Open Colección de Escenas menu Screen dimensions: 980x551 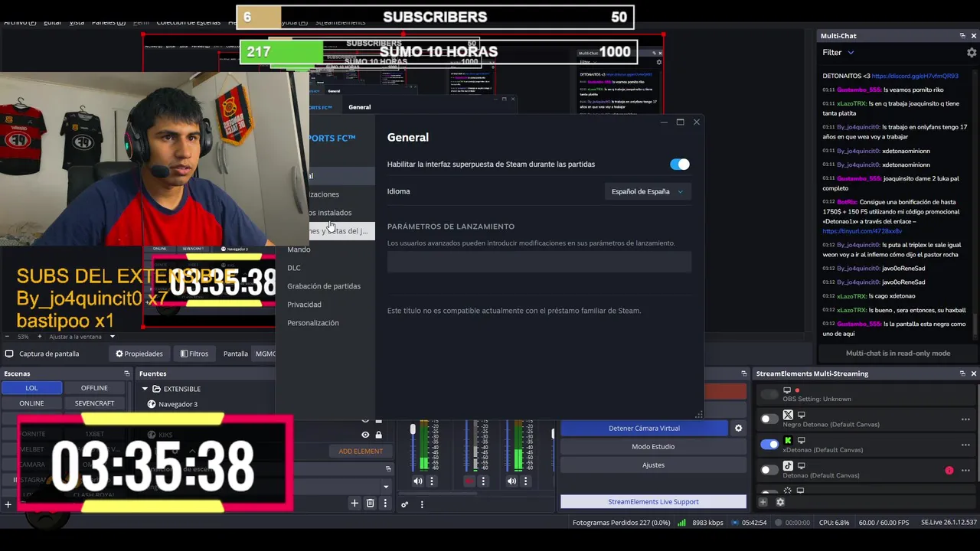pyautogui.click(x=188, y=22)
